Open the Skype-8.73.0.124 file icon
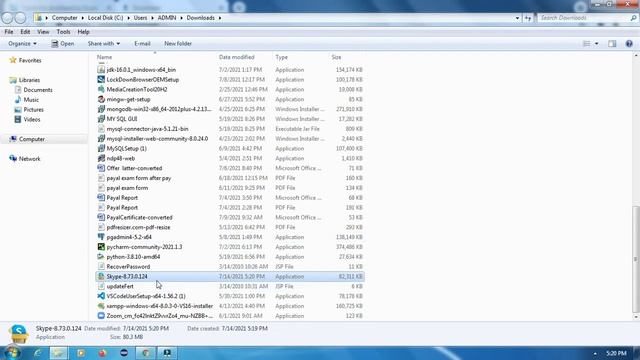The width and height of the screenshot is (640, 360). (x=101, y=276)
